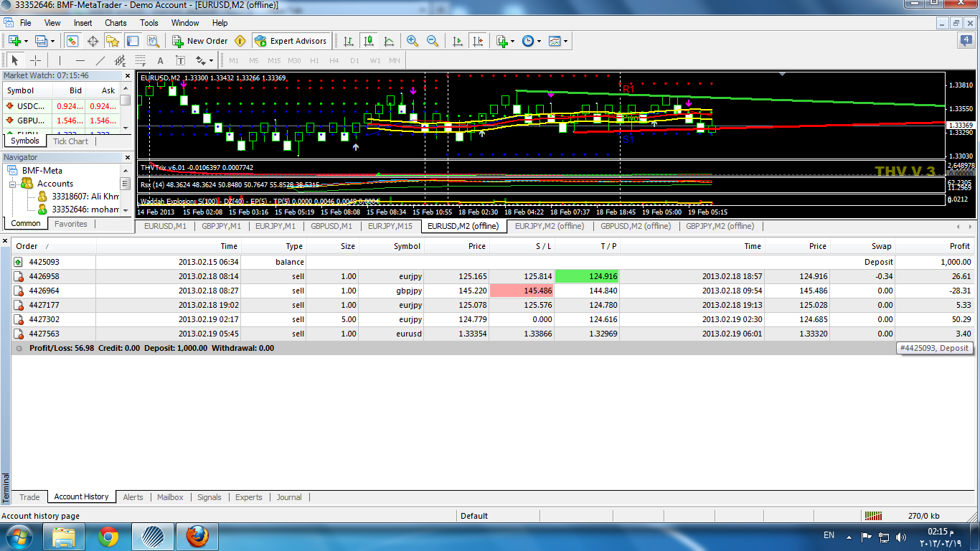980x551 pixels.
Task: Switch to the GBPJPY,M1 chart tab
Action: tap(220, 226)
